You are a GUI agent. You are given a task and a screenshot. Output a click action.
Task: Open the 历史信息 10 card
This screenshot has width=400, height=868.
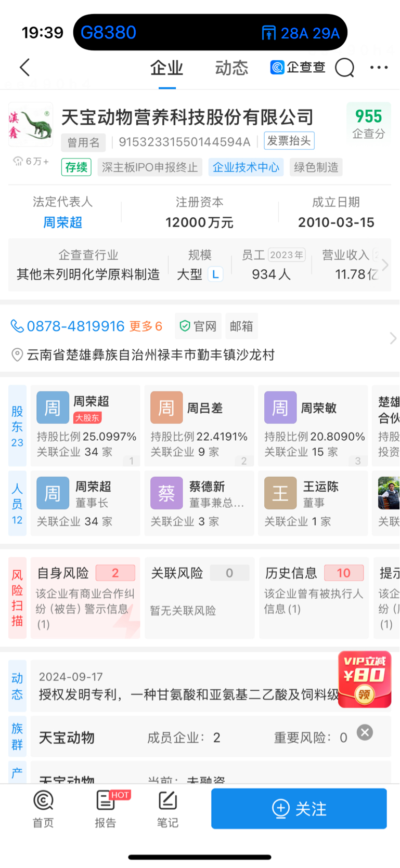point(314,598)
